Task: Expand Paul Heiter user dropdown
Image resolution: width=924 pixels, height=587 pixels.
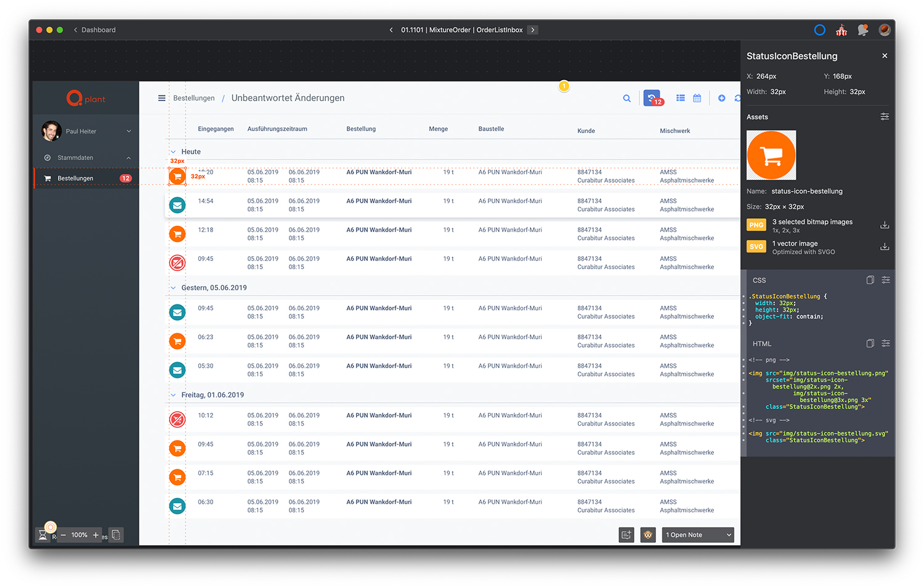Action: 129,131
